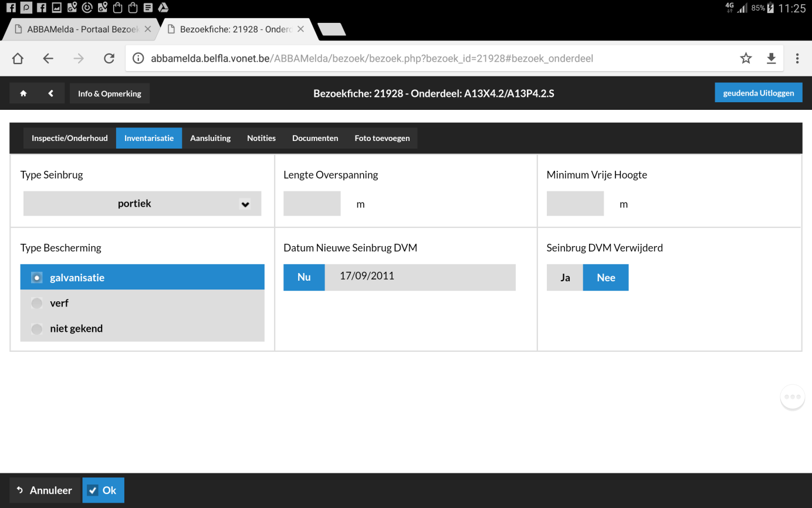Click the Minimum Vrije Hoogte input field
This screenshot has width=812, height=508.
click(575, 204)
